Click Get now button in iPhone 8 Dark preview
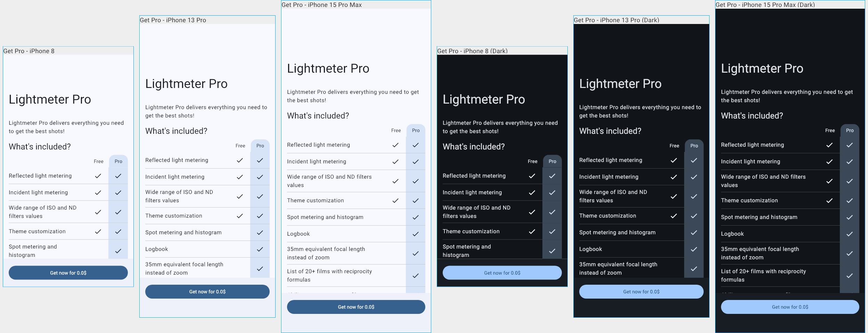The image size is (868, 333). point(502,273)
